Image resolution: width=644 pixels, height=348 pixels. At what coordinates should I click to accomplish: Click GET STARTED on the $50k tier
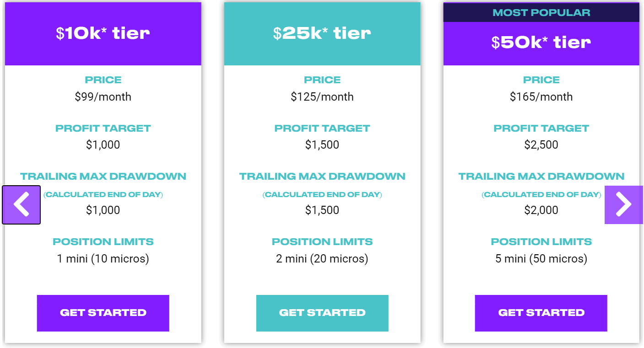[541, 313]
